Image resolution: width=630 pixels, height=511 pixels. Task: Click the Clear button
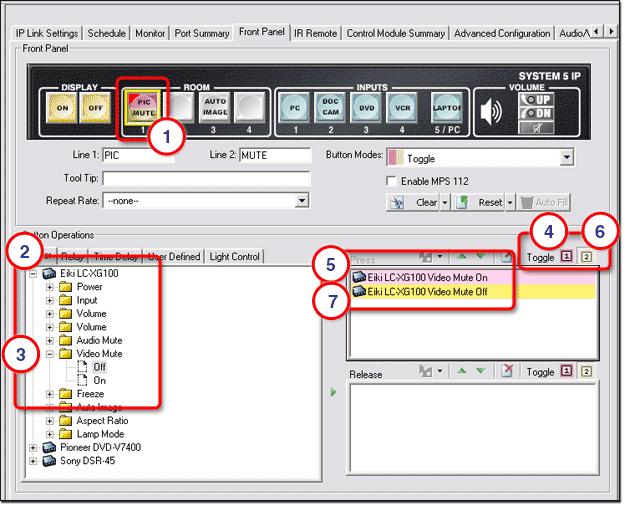(420, 201)
